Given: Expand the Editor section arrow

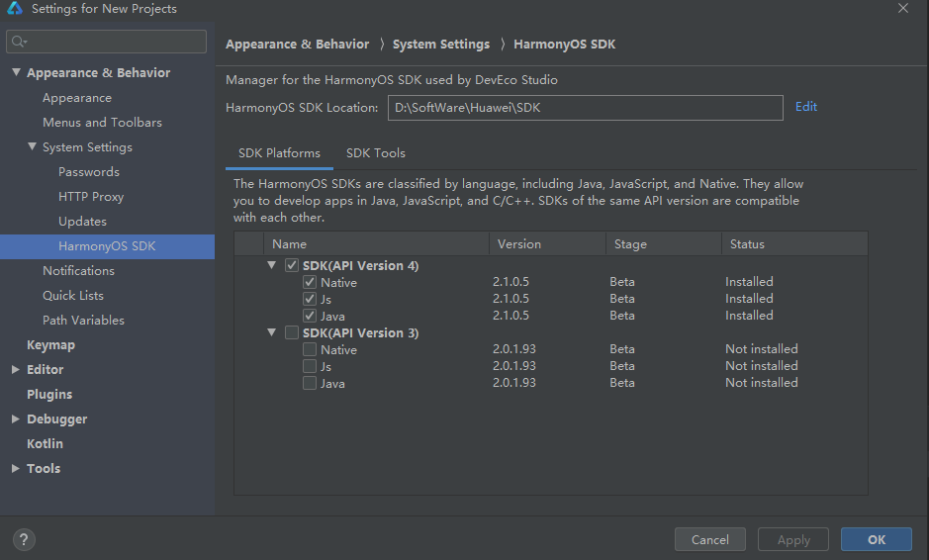Looking at the screenshot, I should 16,369.
